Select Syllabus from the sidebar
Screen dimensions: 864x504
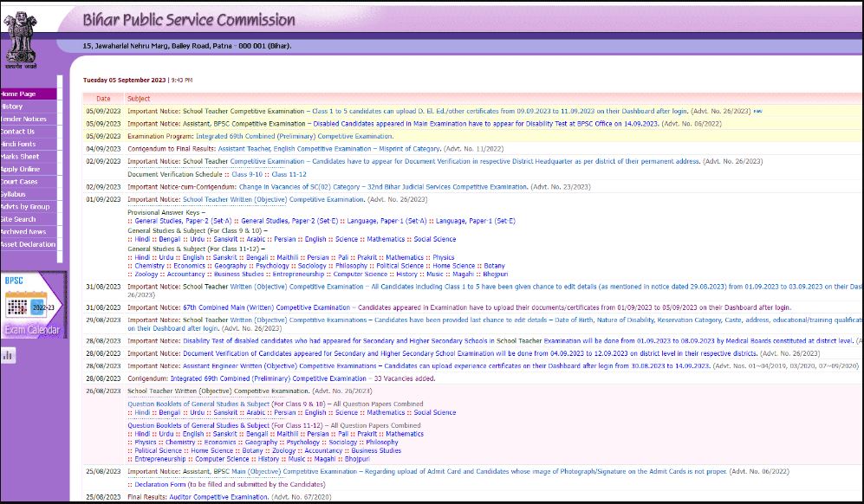[15, 194]
